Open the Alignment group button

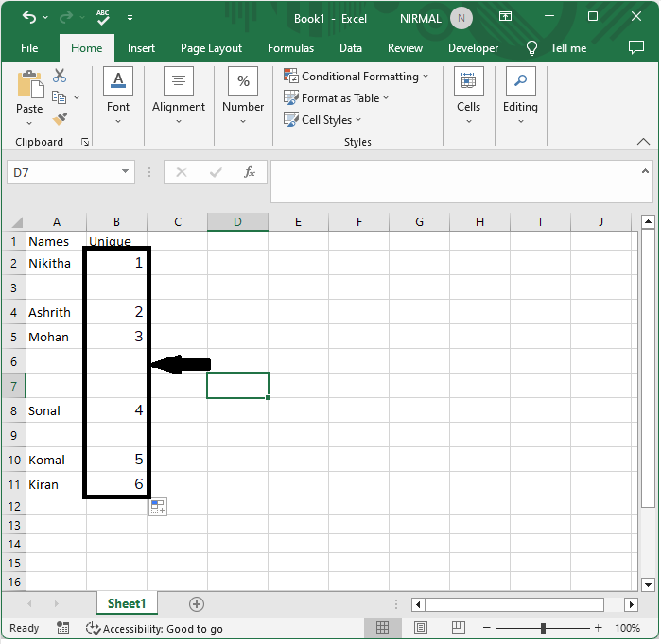pyautogui.click(x=179, y=96)
